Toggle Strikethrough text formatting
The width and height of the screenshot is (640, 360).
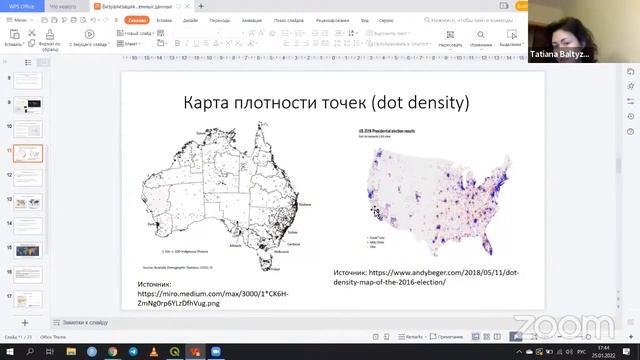tap(206, 43)
